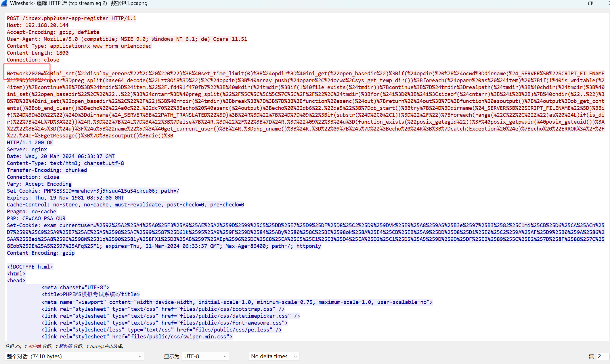Select the HTTP/1.1 200 OK response line
610x364 pixels.
point(30,143)
